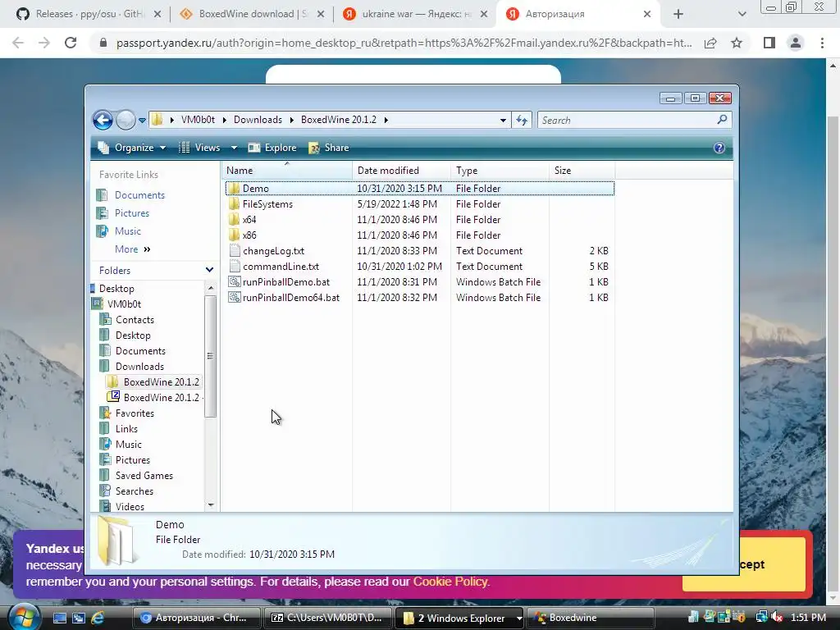Open Chrome tab search dropdown
This screenshot has height=630, width=840.
click(x=742, y=15)
